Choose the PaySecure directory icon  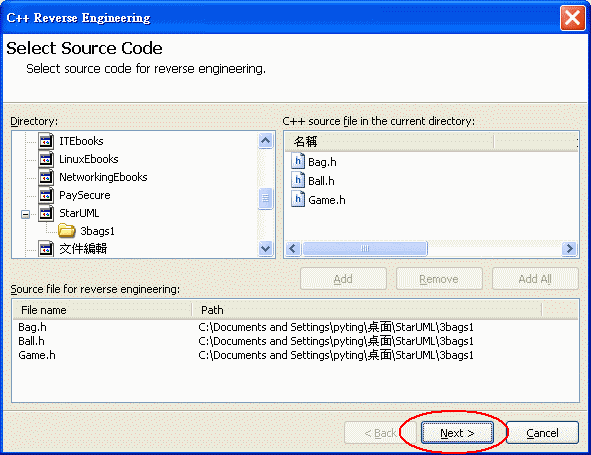(46, 195)
